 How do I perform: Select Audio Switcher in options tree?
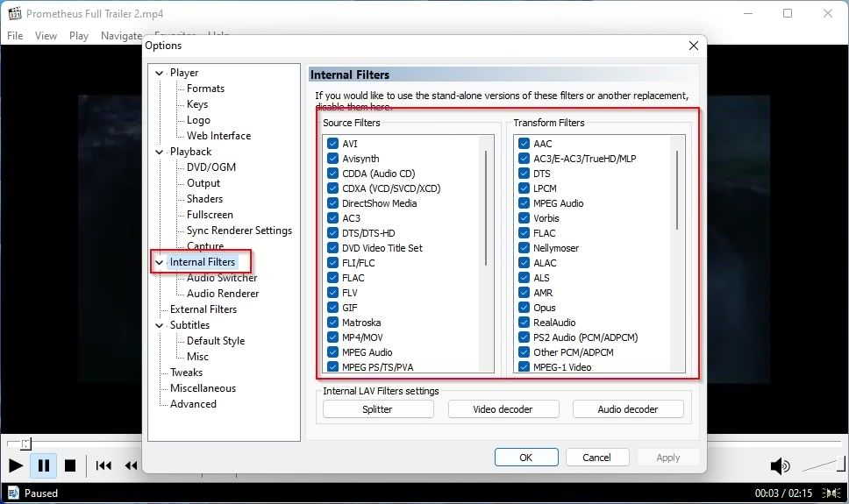[222, 278]
